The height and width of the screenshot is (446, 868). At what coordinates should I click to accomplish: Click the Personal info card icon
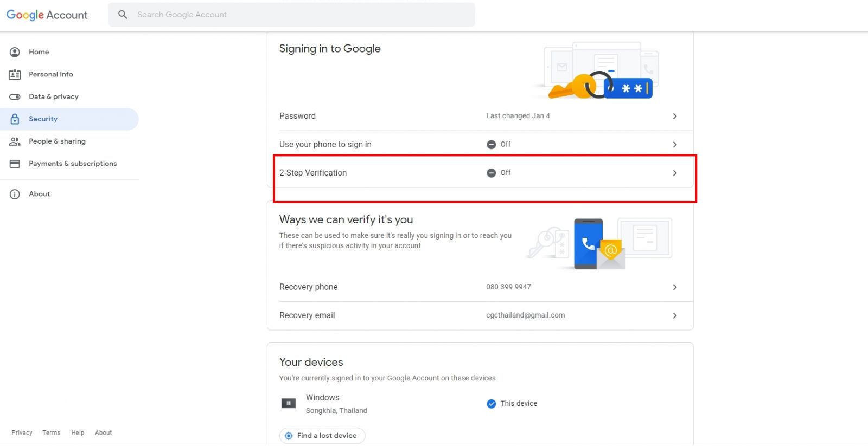click(15, 74)
